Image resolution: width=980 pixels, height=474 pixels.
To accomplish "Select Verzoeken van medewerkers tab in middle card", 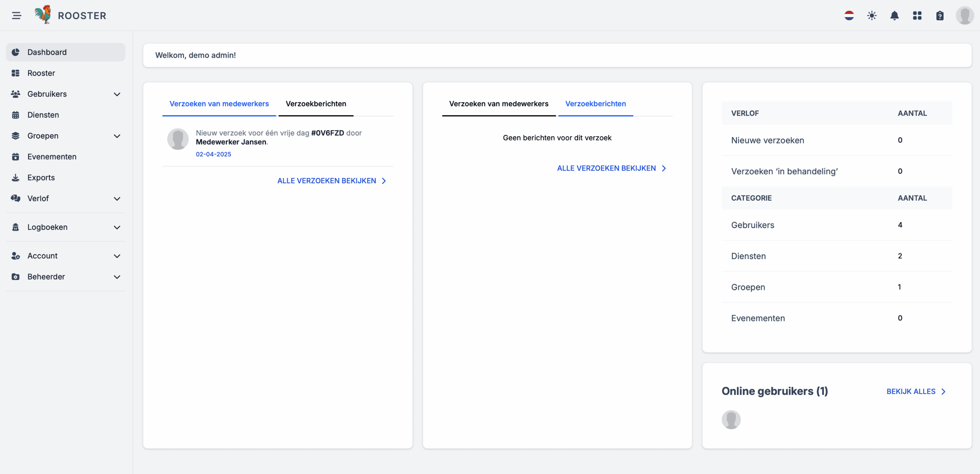I will (x=498, y=104).
